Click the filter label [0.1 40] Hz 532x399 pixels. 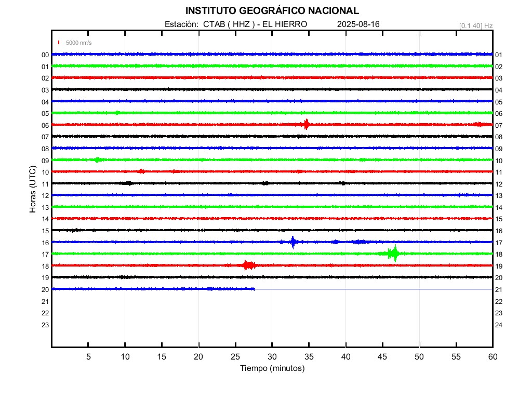click(476, 26)
